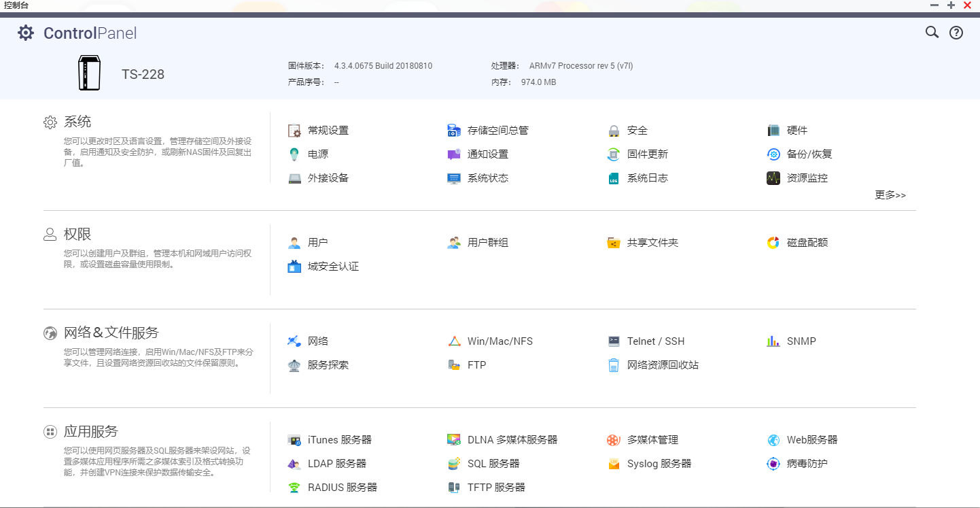
Task: Click the search magnifier in header
Action: 932,32
